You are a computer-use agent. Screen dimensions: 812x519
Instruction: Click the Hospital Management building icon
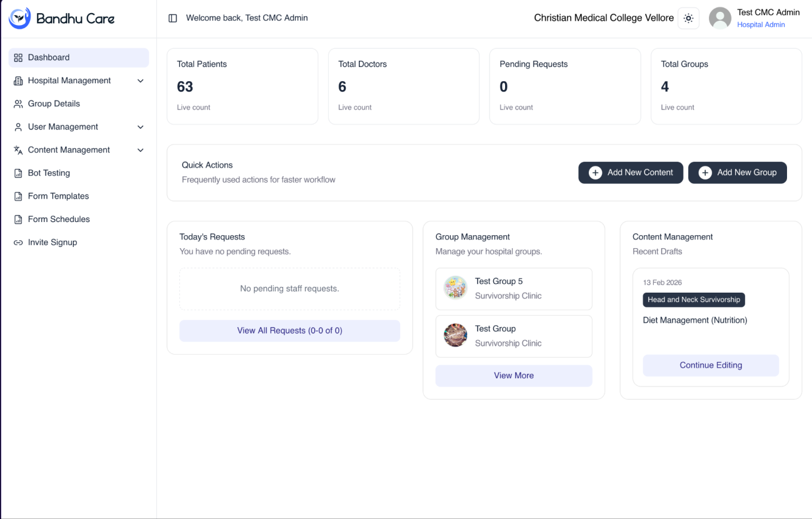[x=18, y=81]
